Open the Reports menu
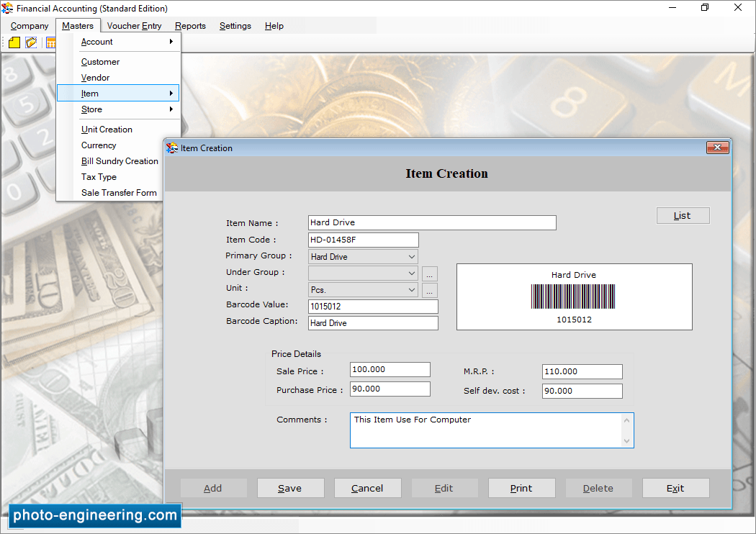 pyautogui.click(x=190, y=26)
